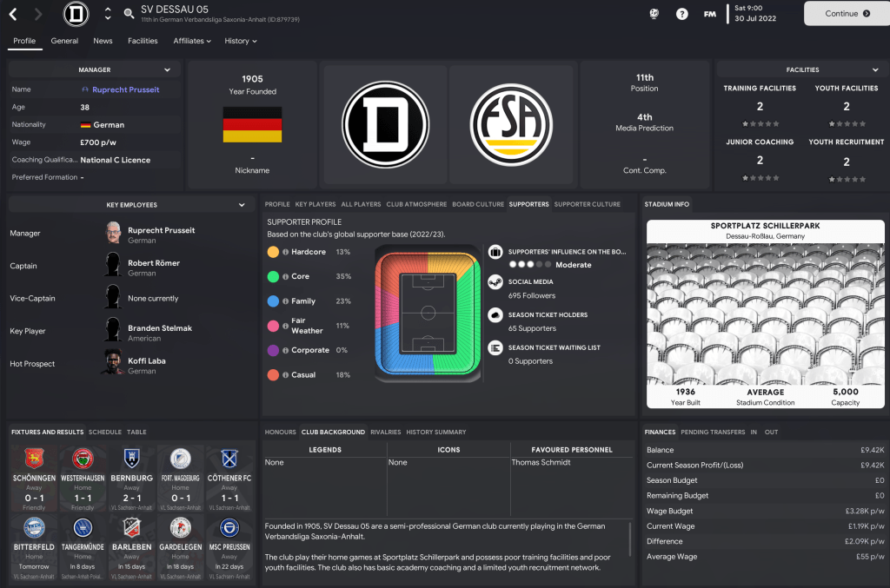Open the FM menu icon
The image size is (890, 588).
click(x=710, y=14)
